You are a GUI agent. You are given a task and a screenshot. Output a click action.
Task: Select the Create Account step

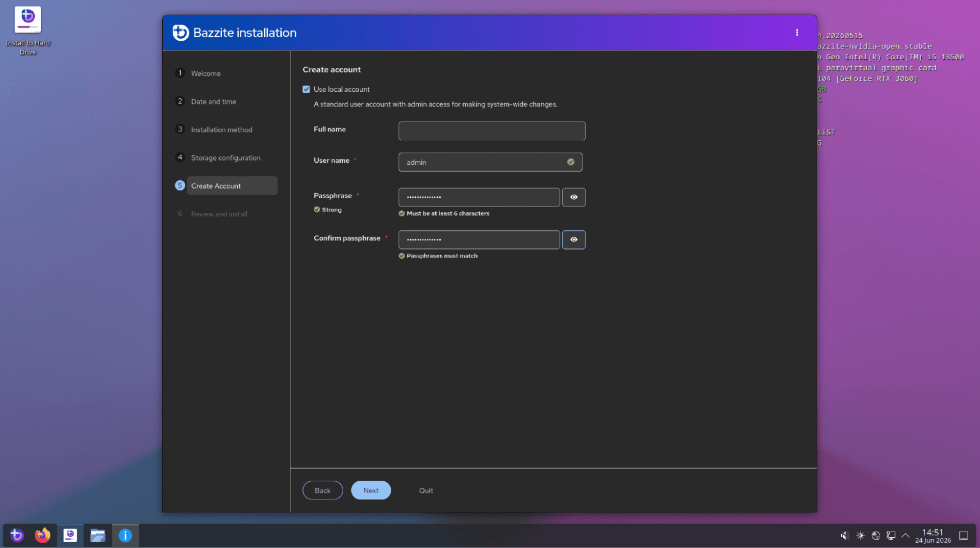pos(231,186)
